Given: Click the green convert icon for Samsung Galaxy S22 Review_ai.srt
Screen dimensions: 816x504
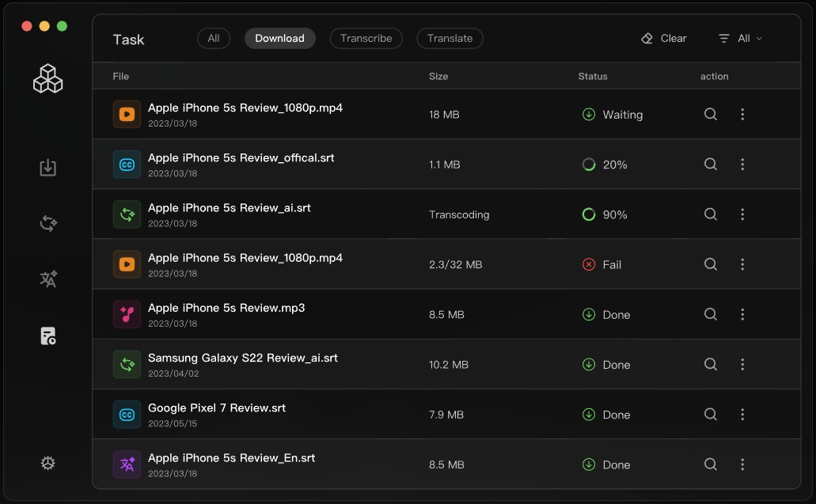Looking at the screenshot, I should click(127, 364).
